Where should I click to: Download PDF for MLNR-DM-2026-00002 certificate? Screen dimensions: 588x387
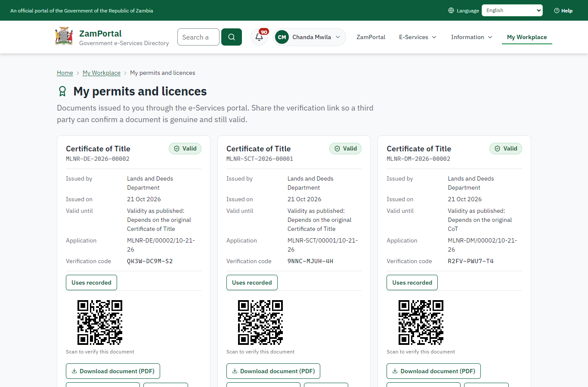point(433,371)
